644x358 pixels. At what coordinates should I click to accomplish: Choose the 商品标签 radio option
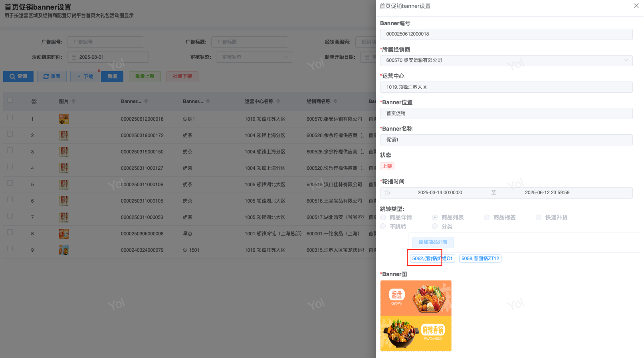click(487, 217)
